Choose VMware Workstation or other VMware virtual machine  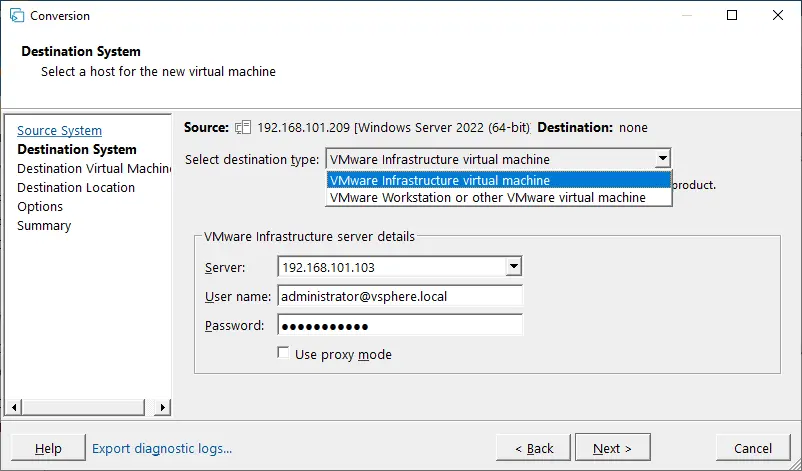499,197
